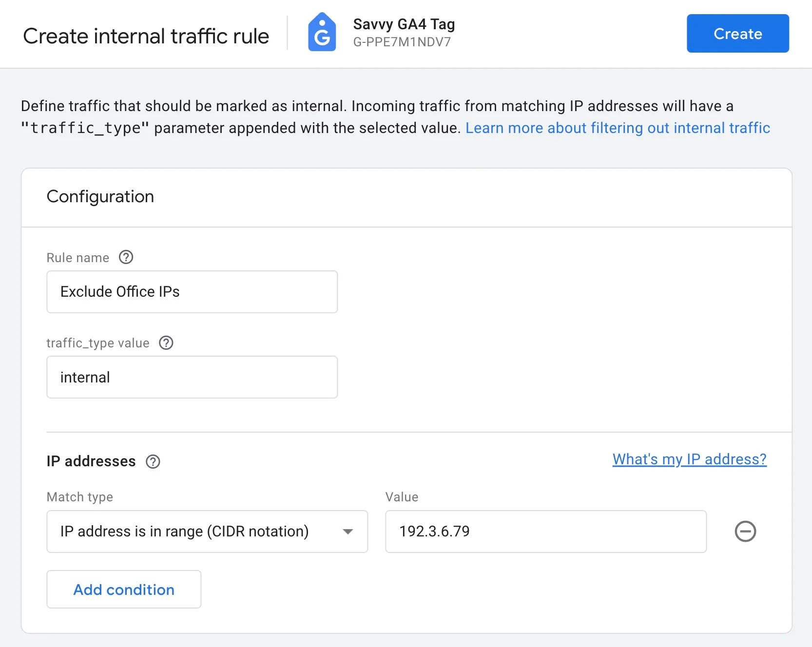Click the help icon beside Rule name
Screen dimensions: 812x647
pyautogui.click(x=126, y=257)
